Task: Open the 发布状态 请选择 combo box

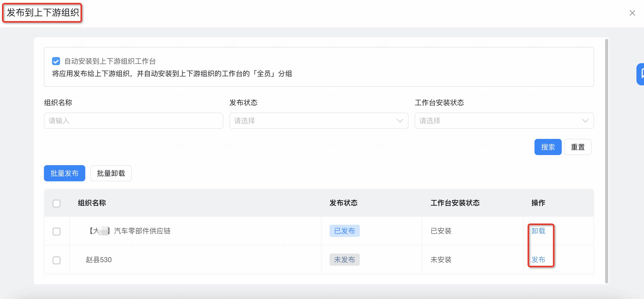Action: coord(319,121)
